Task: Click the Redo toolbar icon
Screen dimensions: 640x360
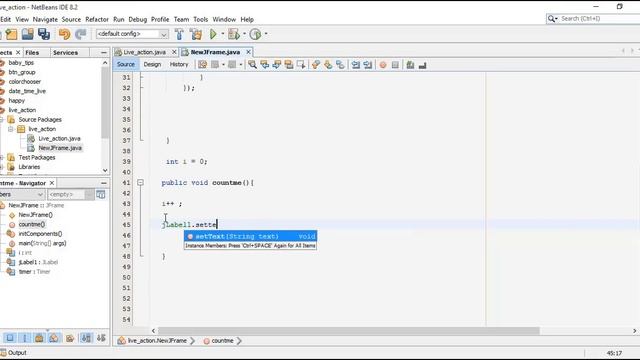Action: point(80,34)
